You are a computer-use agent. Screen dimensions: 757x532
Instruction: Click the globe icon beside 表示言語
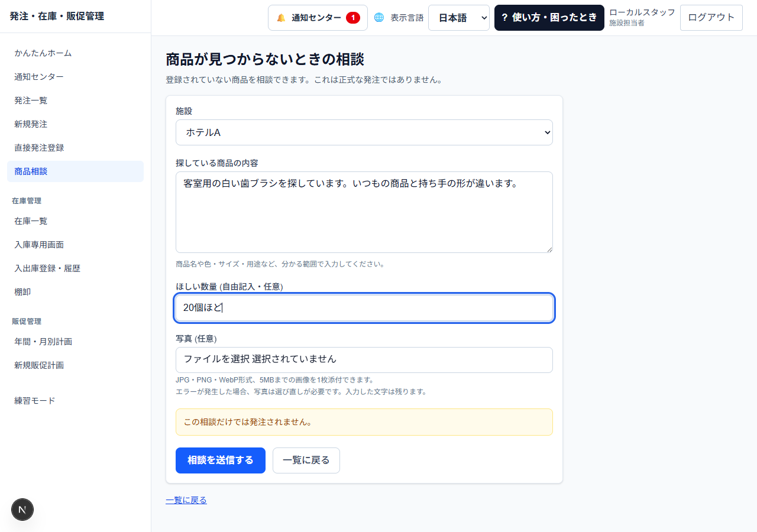pyautogui.click(x=379, y=18)
